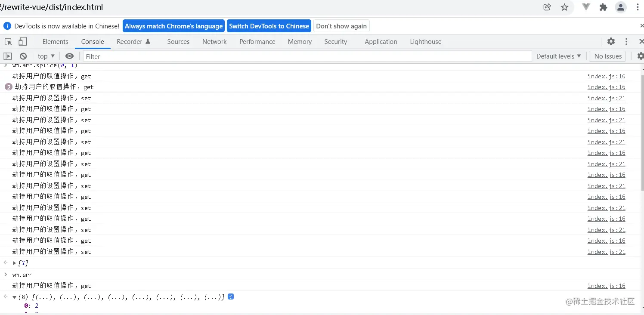
Task: Open the top context dropdown
Action: [46, 56]
